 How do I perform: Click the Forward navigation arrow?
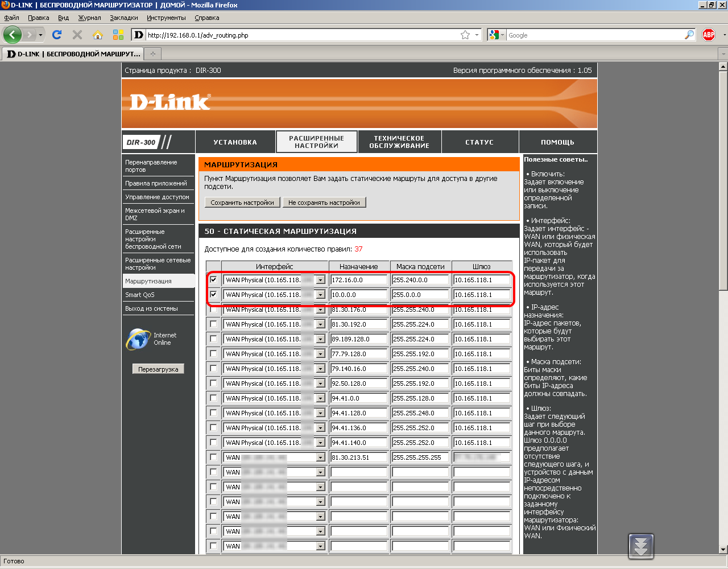coord(30,35)
